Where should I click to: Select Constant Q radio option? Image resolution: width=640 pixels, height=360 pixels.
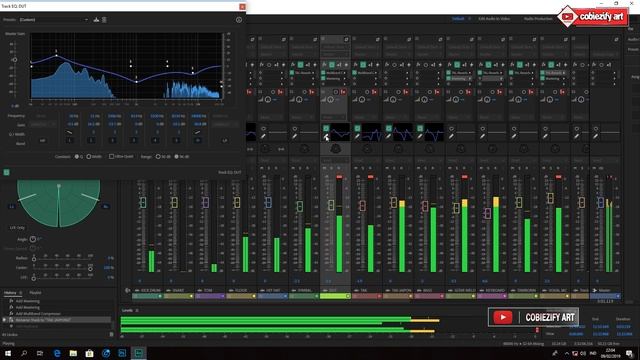pos(76,157)
